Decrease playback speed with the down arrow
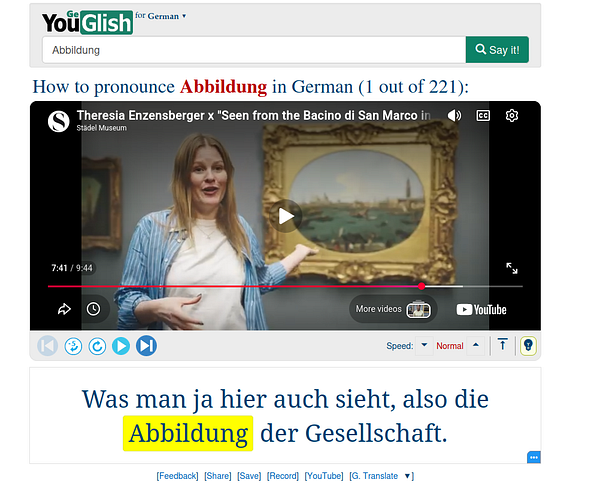Image resolution: width=600 pixels, height=498 pixels. click(424, 345)
